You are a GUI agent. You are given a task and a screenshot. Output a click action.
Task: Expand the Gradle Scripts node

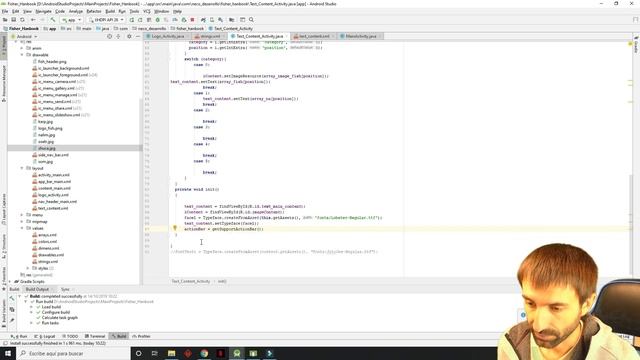coord(10,282)
